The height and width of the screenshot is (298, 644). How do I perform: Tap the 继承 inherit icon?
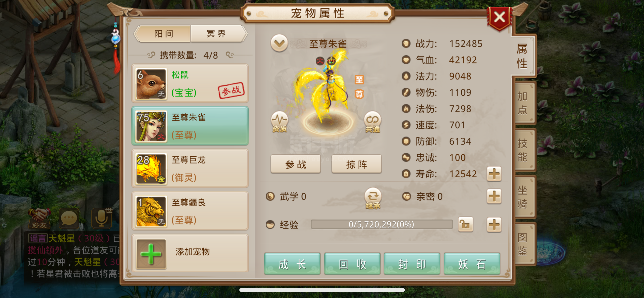click(373, 198)
